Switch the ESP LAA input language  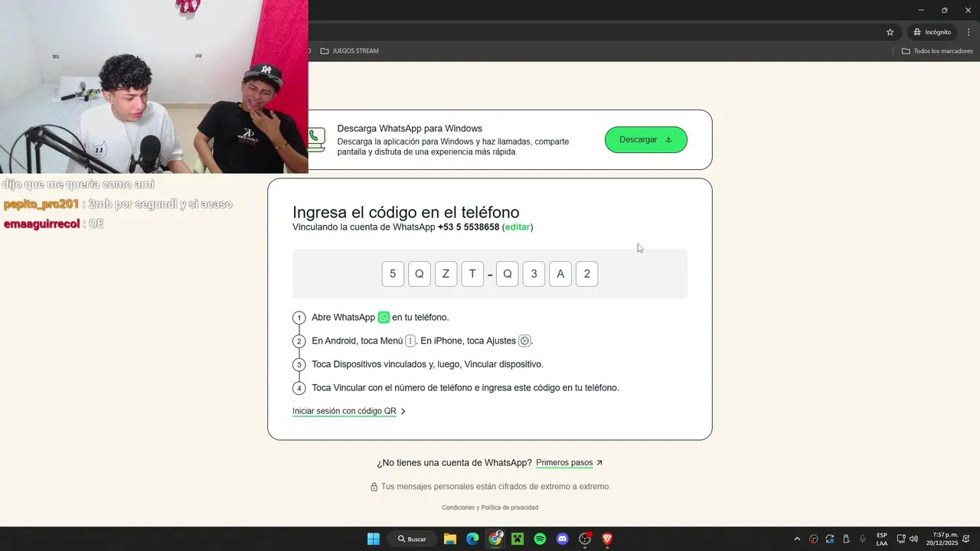(x=882, y=539)
